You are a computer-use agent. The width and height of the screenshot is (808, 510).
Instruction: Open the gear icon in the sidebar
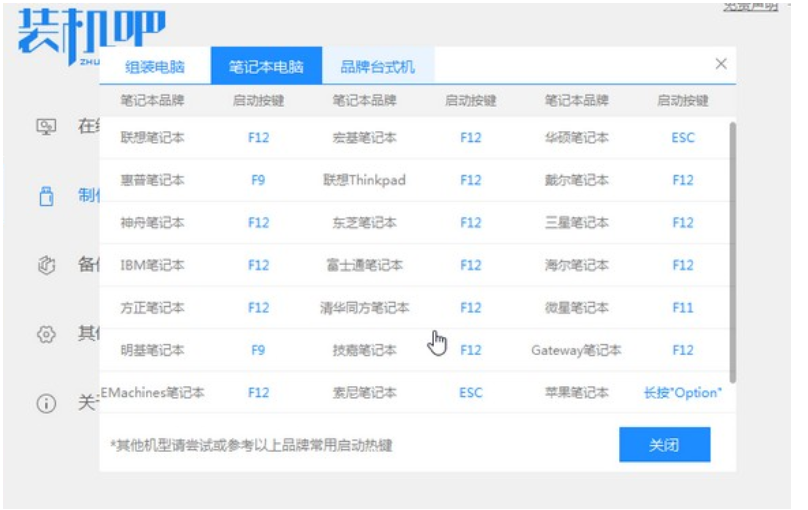[x=46, y=335]
